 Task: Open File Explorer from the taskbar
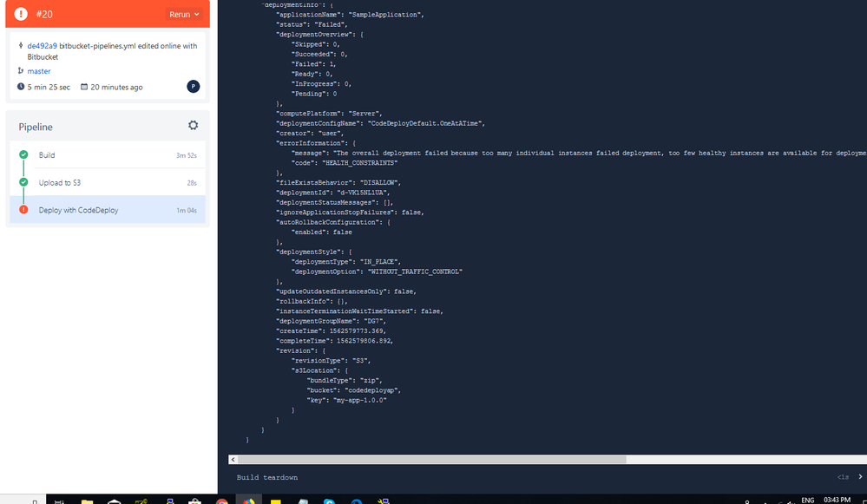pos(87,501)
